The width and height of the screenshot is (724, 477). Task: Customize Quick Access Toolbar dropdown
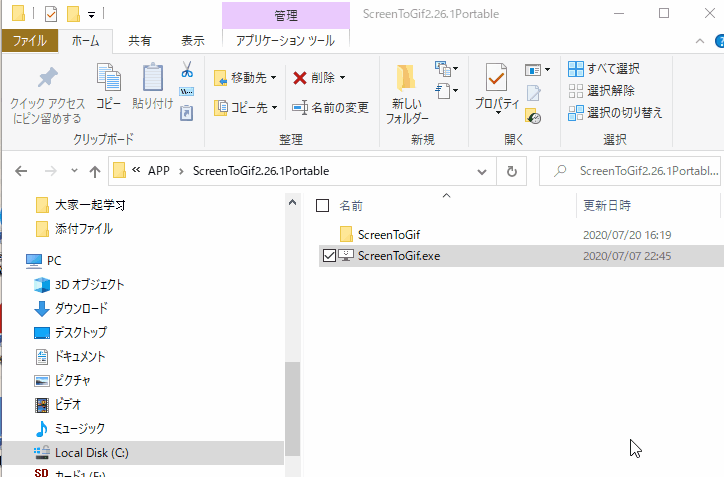91,15
